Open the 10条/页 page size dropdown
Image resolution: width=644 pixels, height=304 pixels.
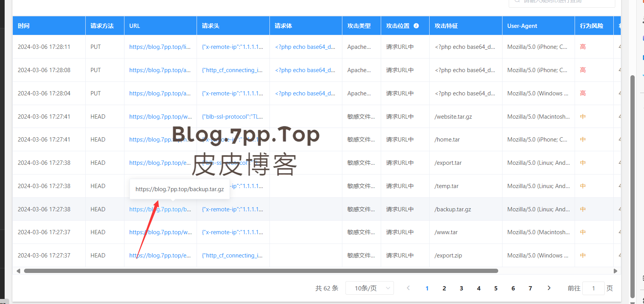point(369,288)
